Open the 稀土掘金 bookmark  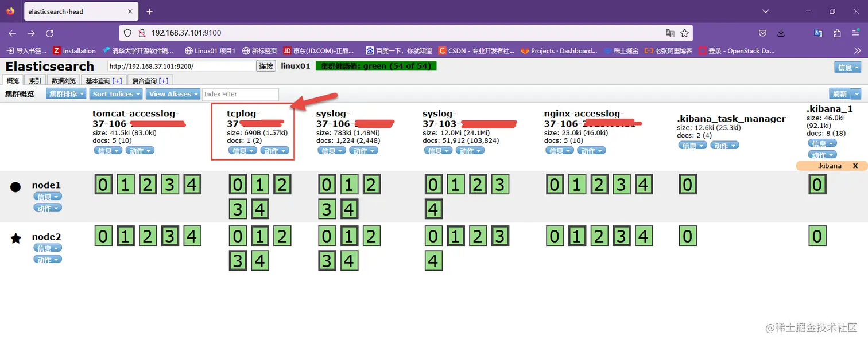click(621, 50)
